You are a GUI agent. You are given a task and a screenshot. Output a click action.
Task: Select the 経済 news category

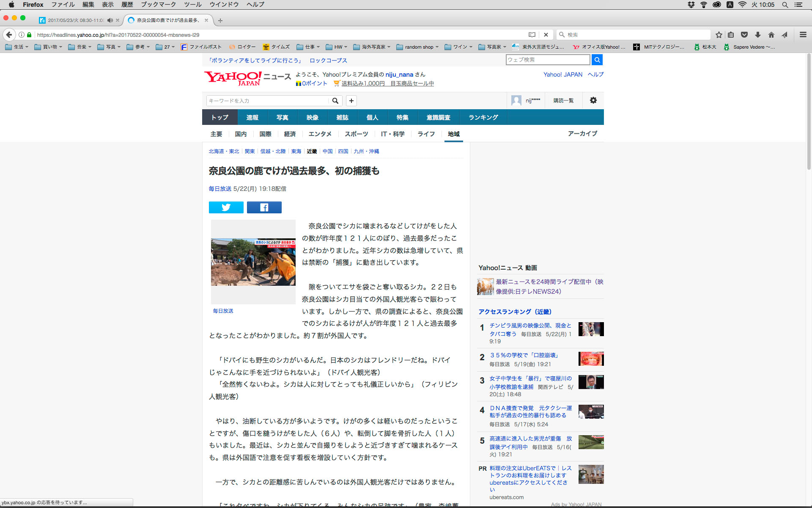point(290,134)
